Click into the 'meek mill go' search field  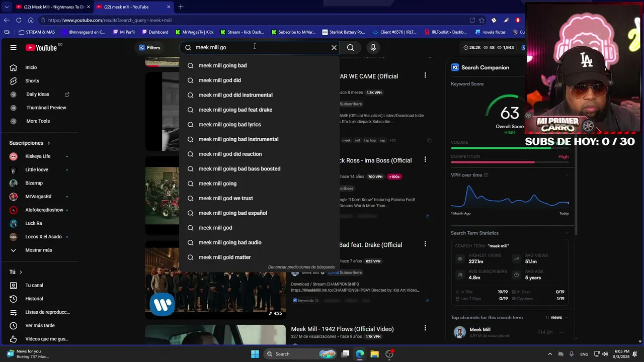pyautogui.click(x=260, y=47)
